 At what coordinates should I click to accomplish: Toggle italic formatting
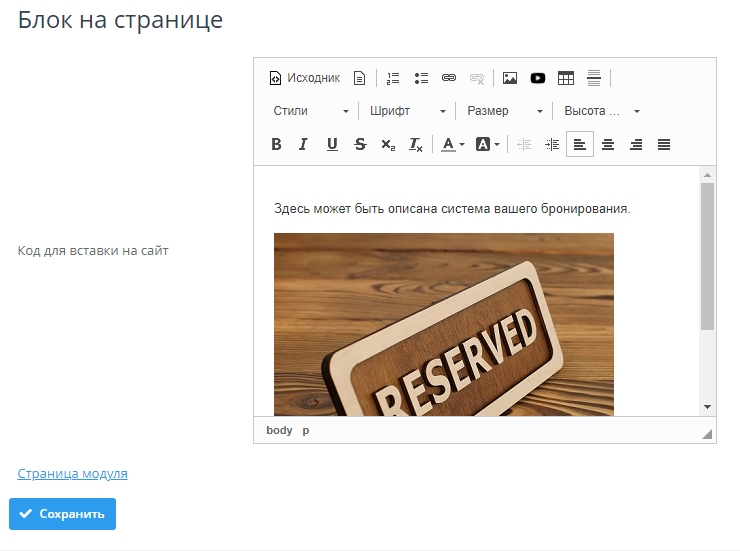click(x=304, y=144)
